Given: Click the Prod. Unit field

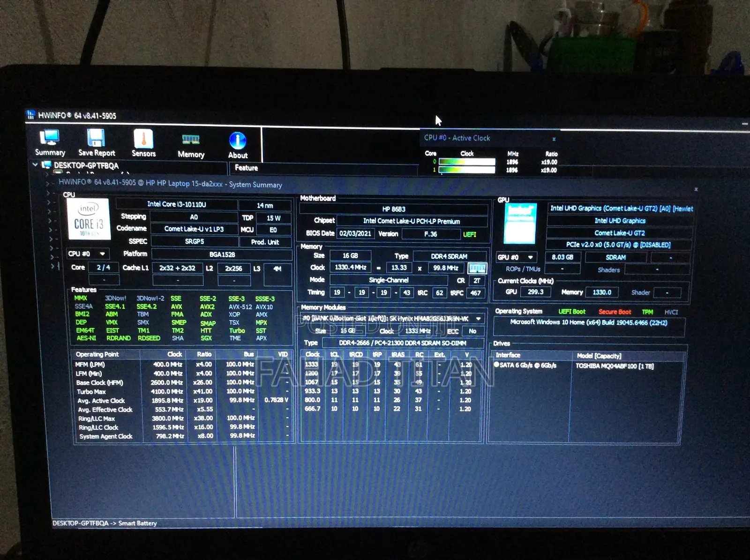Looking at the screenshot, I should tap(265, 242).
